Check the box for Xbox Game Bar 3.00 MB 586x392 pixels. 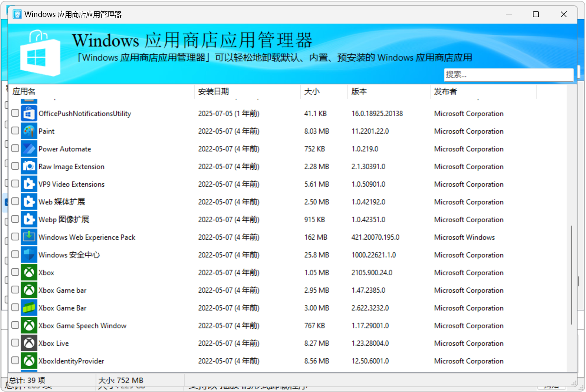click(x=15, y=308)
